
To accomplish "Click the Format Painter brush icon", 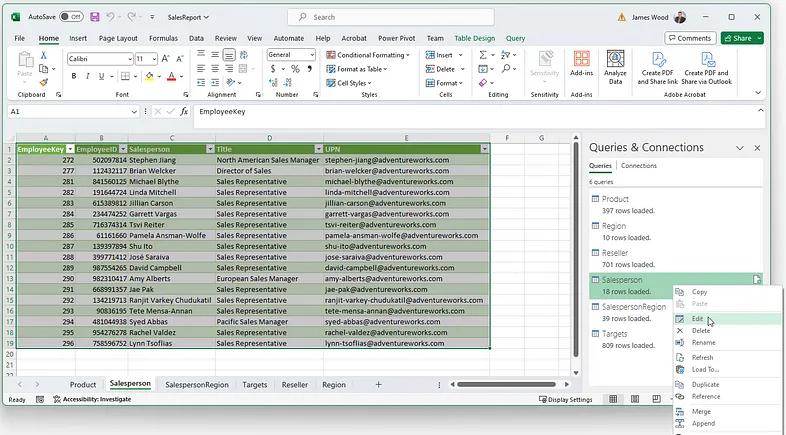I will [44, 82].
